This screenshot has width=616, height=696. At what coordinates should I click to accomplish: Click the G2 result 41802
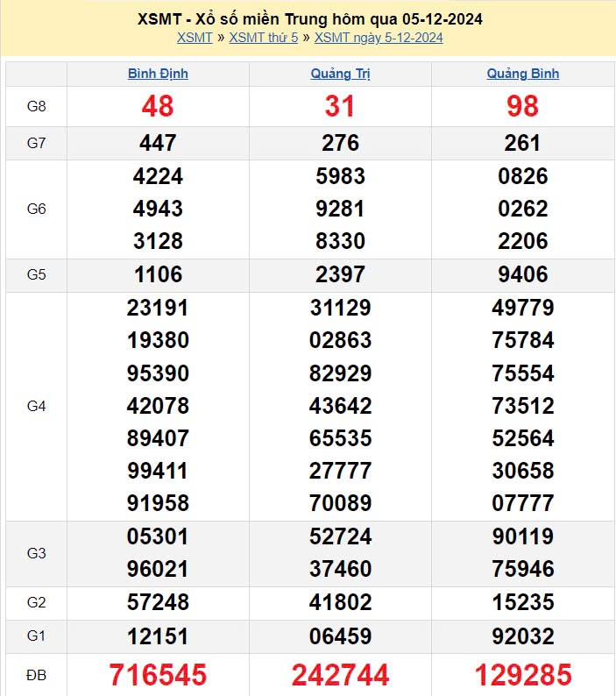pyautogui.click(x=340, y=602)
